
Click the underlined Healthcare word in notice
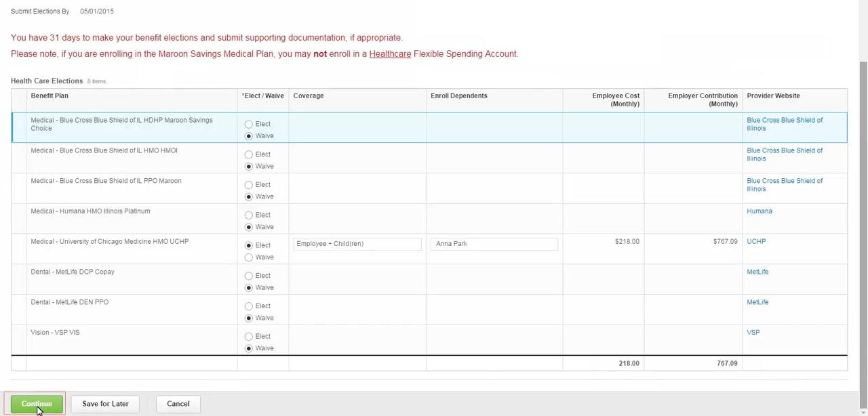click(x=390, y=54)
